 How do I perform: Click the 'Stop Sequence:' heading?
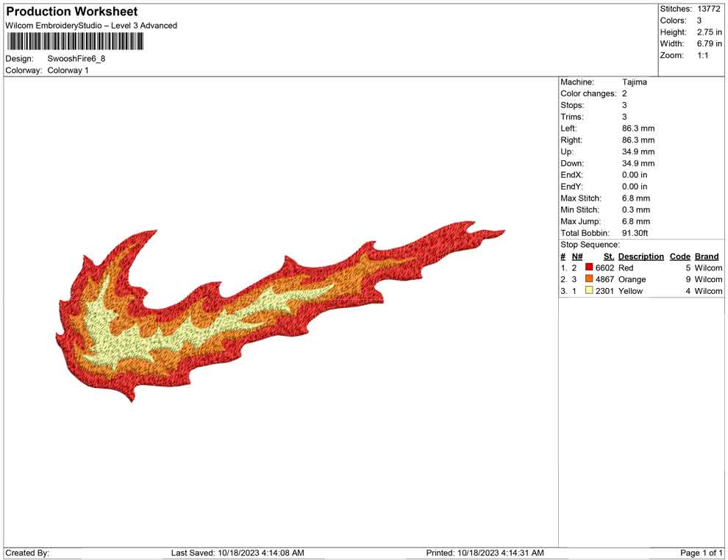(x=590, y=245)
